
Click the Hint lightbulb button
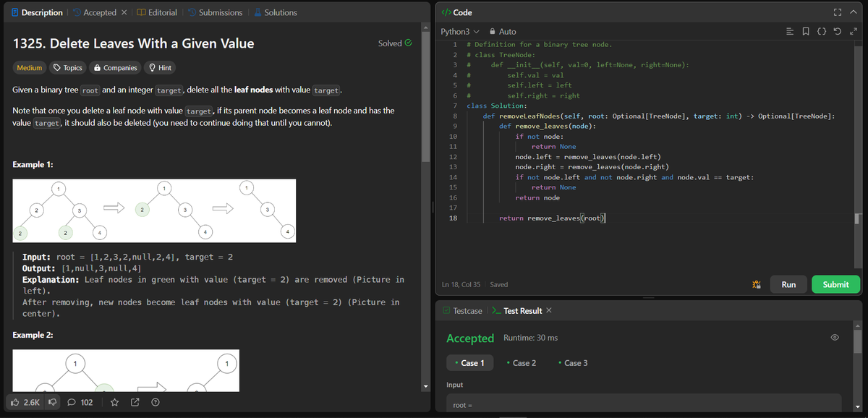click(x=160, y=68)
